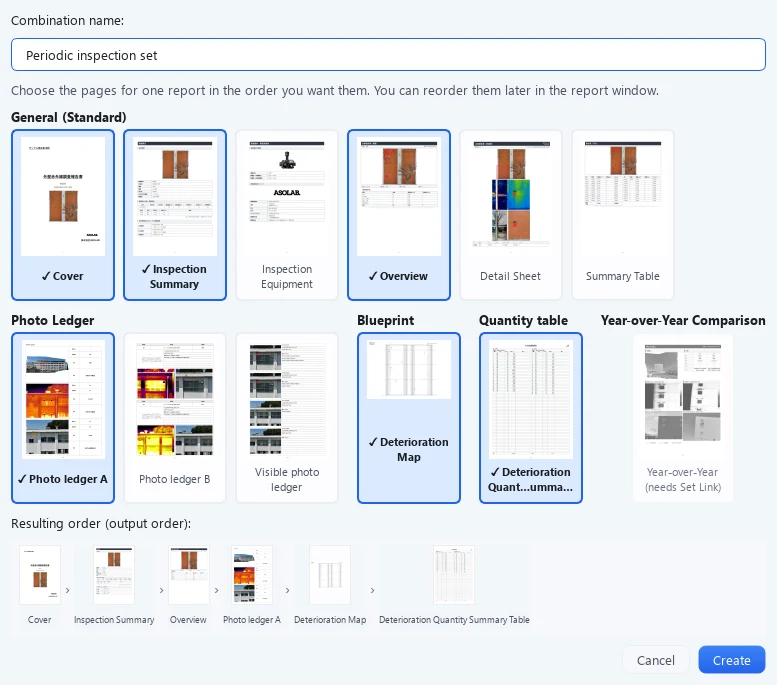The height and width of the screenshot is (685, 777).
Task: Deselect the Cover page card
Action: tap(63, 215)
